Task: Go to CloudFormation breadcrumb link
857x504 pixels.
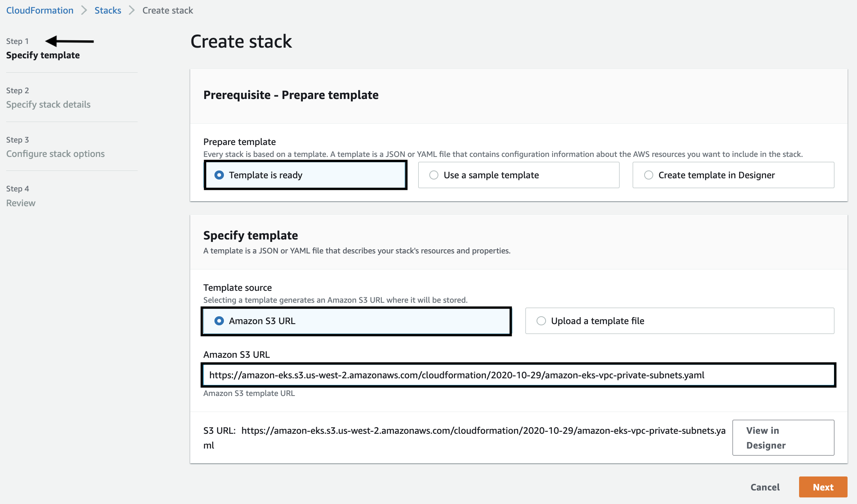Action: pyautogui.click(x=40, y=10)
